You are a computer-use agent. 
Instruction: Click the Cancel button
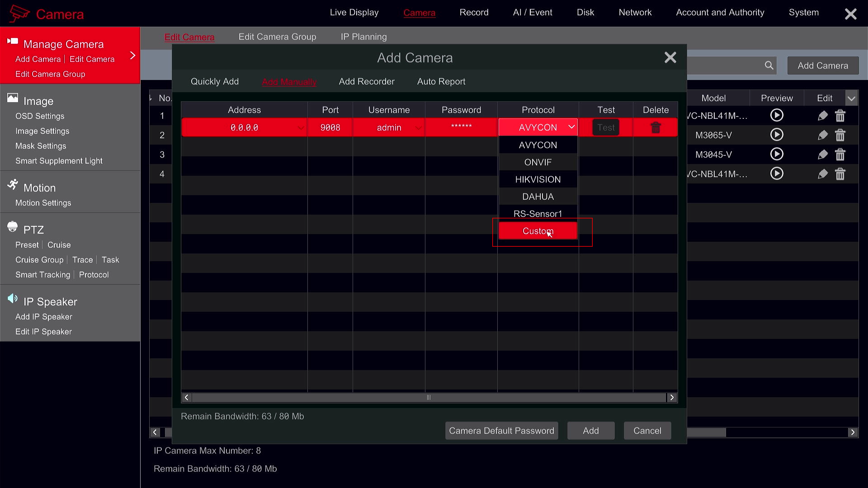[647, 431]
